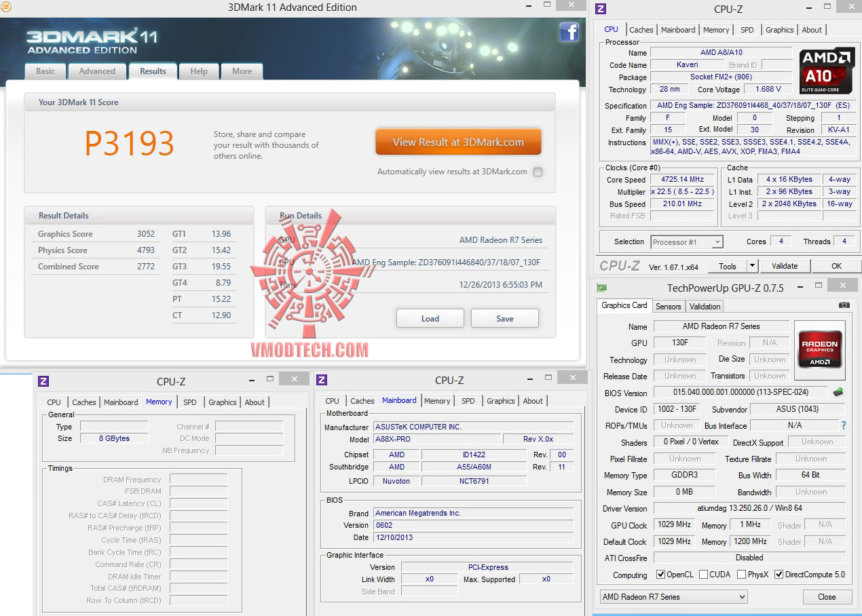Click the Level 2 cache 2 x 2048 KBytes field
Viewport: 862px width, 616px height.
(789, 204)
